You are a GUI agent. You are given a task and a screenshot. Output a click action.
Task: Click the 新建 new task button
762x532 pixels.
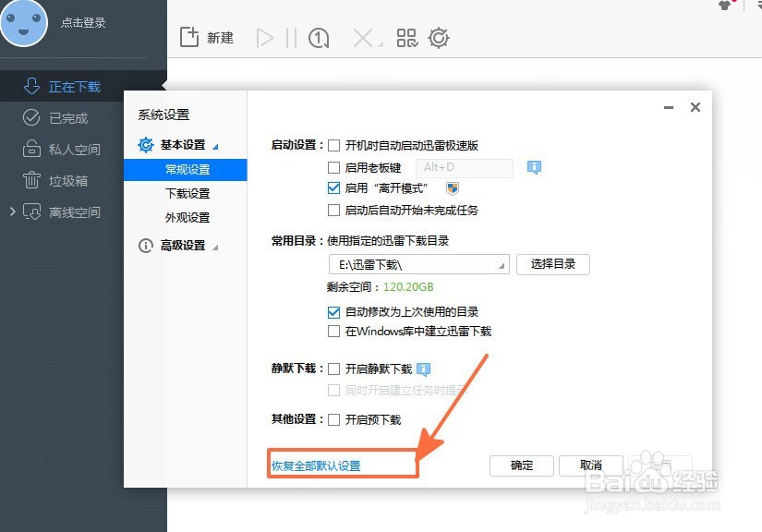click(207, 38)
